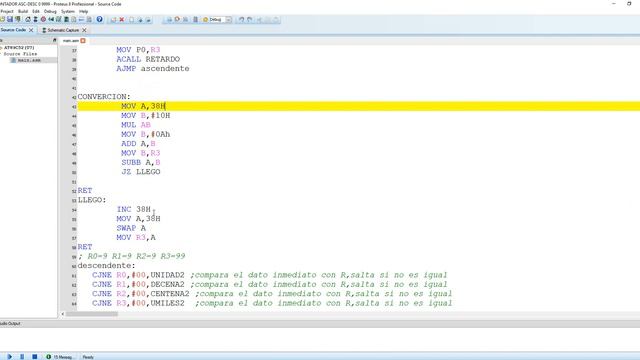The image size is (640, 360).
Task: Click the horizontal scrollbar thumb below the code
Action: (x=92, y=314)
